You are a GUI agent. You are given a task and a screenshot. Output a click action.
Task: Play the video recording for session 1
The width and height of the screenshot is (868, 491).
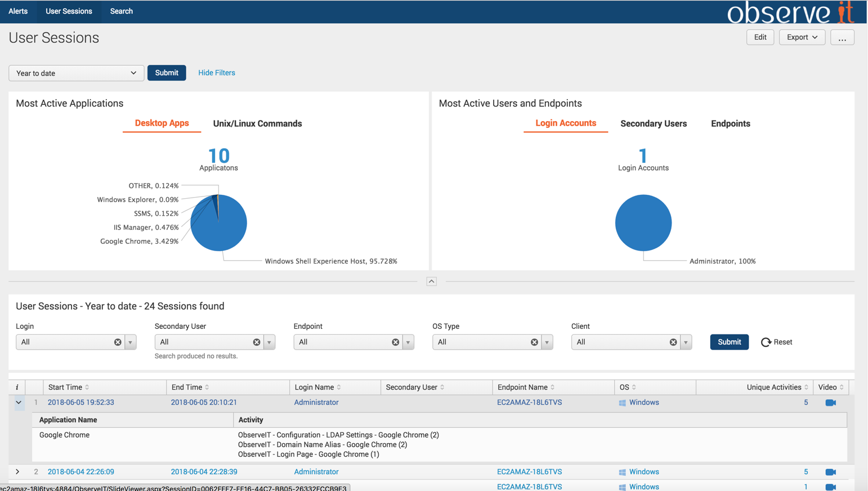pyautogui.click(x=830, y=402)
